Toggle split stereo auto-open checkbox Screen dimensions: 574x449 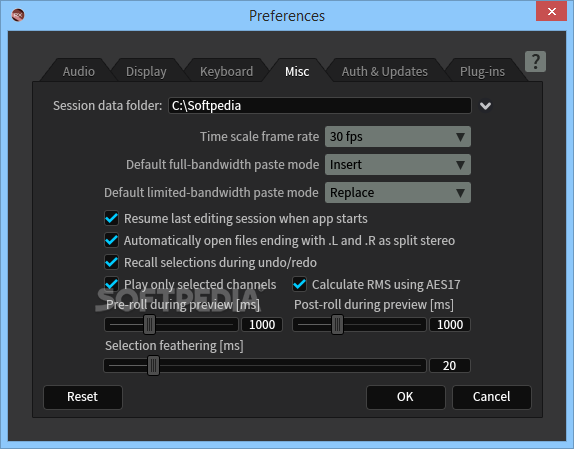coord(111,240)
